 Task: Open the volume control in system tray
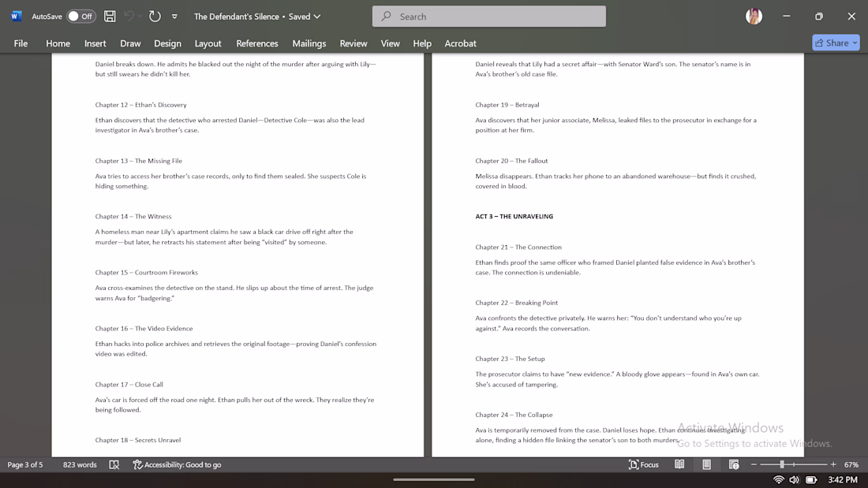click(795, 479)
